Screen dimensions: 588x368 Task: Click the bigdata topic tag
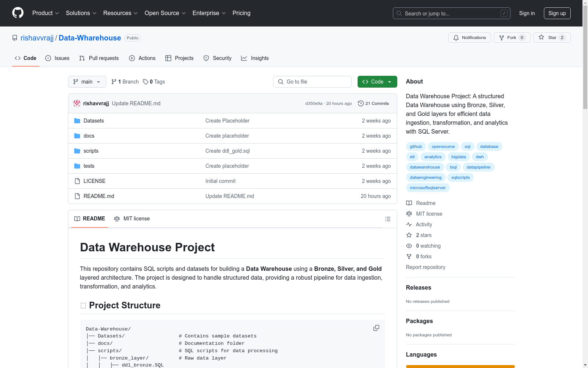(x=459, y=157)
